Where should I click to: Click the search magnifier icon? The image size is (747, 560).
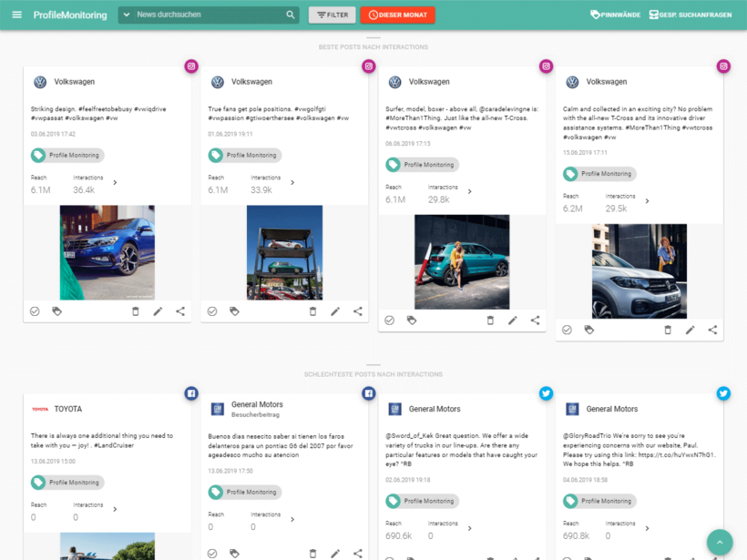[290, 15]
